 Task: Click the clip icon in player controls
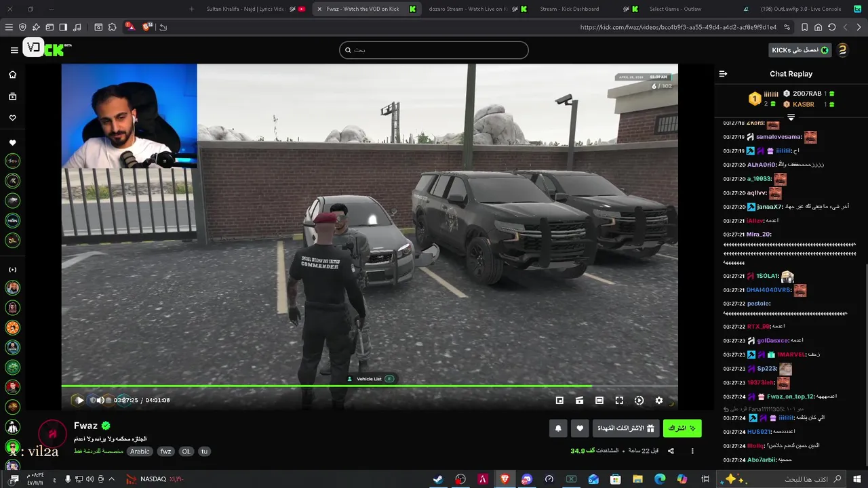579,401
